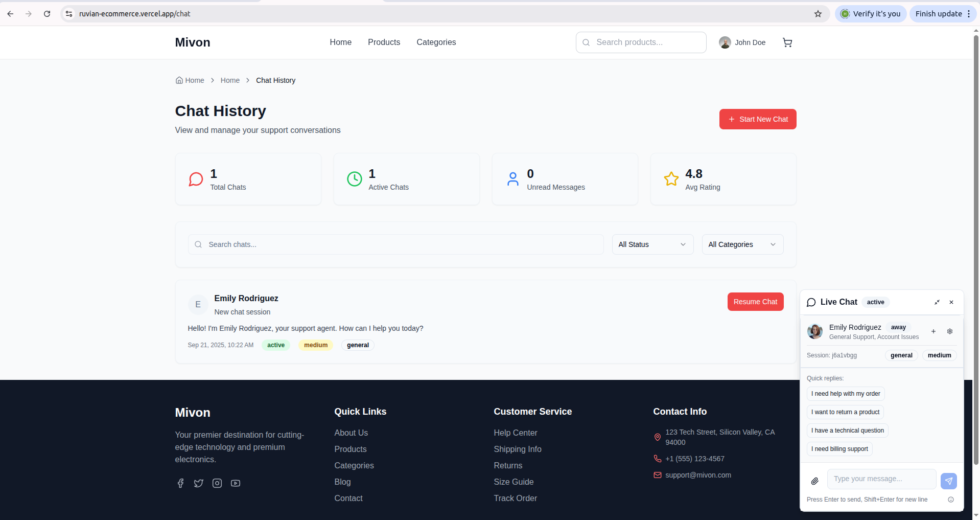
Task: Open Mivon's YouTube icon in footer
Action: click(236, 483)
